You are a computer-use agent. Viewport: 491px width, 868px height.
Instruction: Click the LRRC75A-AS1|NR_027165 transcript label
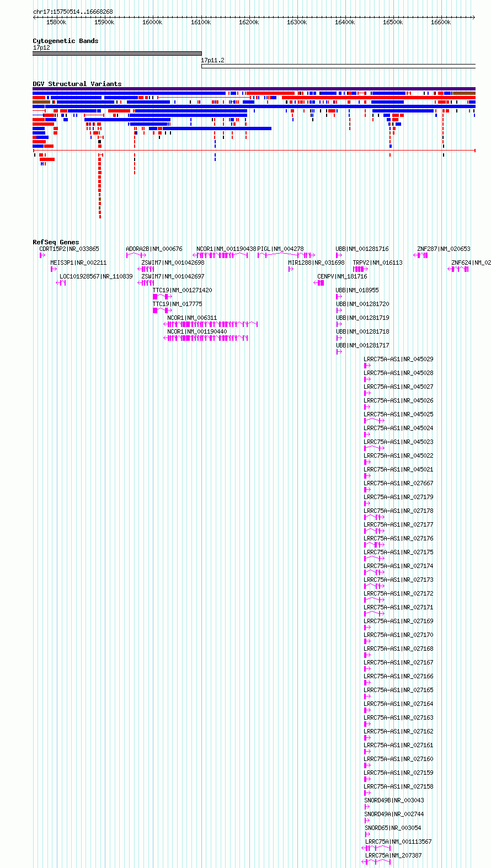point(398,690)
